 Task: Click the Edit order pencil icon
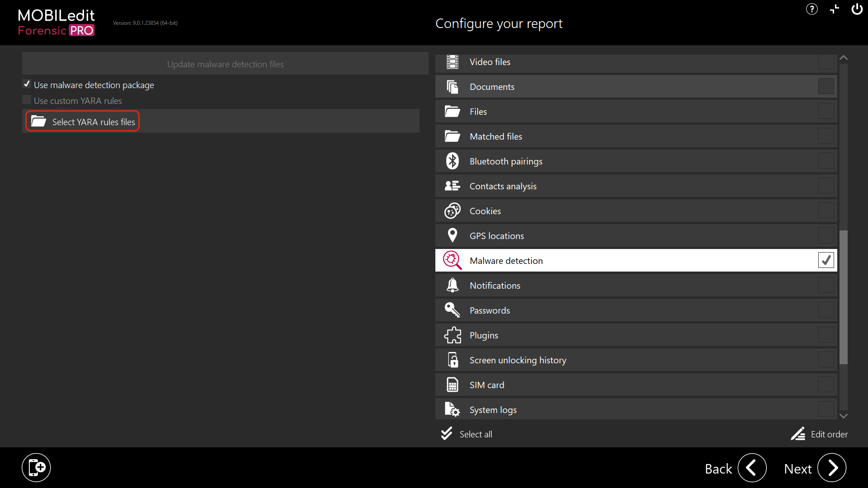click(798, 434)
